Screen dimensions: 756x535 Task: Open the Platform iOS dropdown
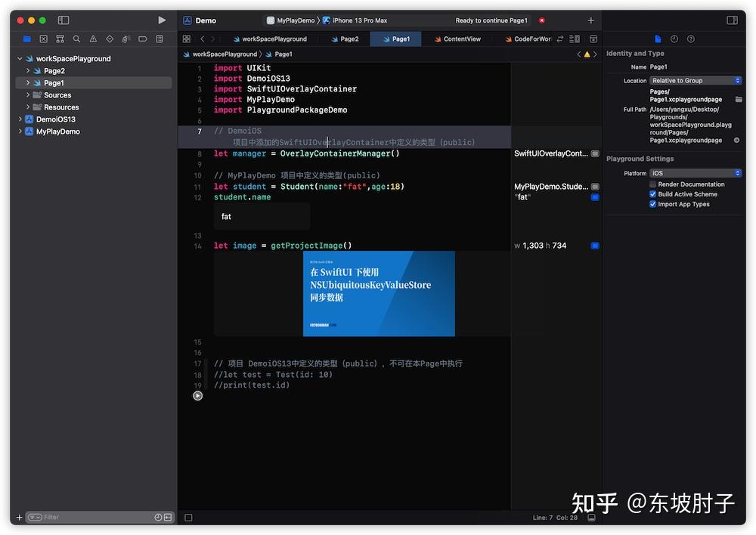pos(696,173)
